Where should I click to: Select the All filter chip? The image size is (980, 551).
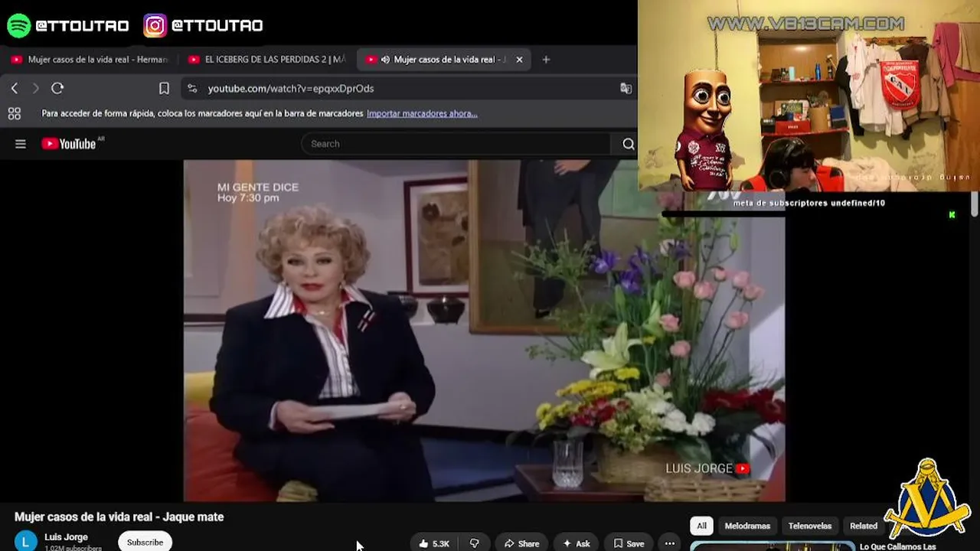coord(701,526)
